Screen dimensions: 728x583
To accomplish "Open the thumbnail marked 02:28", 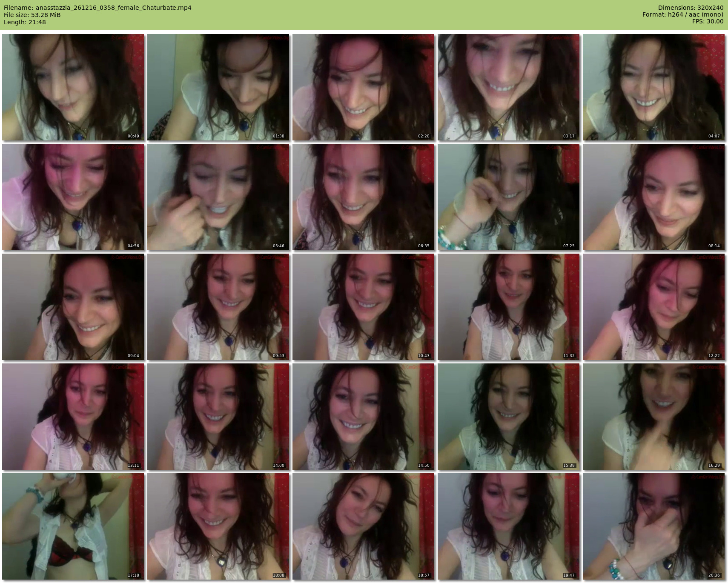I will pos(363,87).
